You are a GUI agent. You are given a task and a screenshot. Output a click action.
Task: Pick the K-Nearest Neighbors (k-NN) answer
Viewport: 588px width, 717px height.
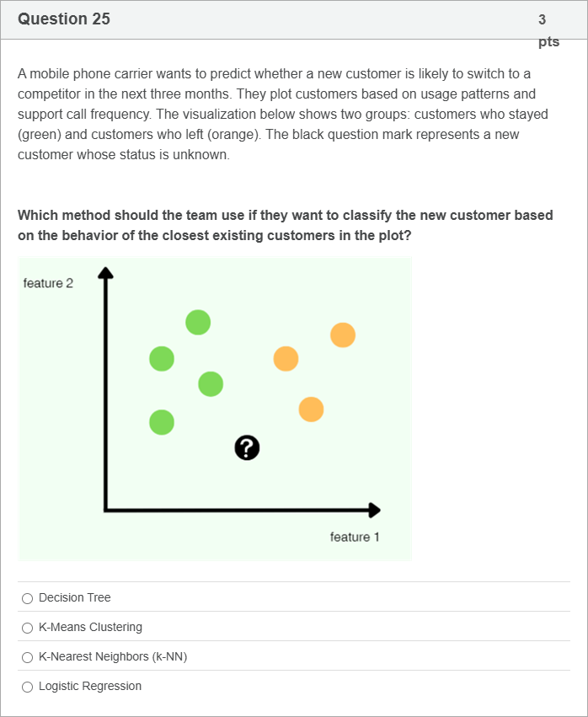pyautogui.click(x=28, y=657)
